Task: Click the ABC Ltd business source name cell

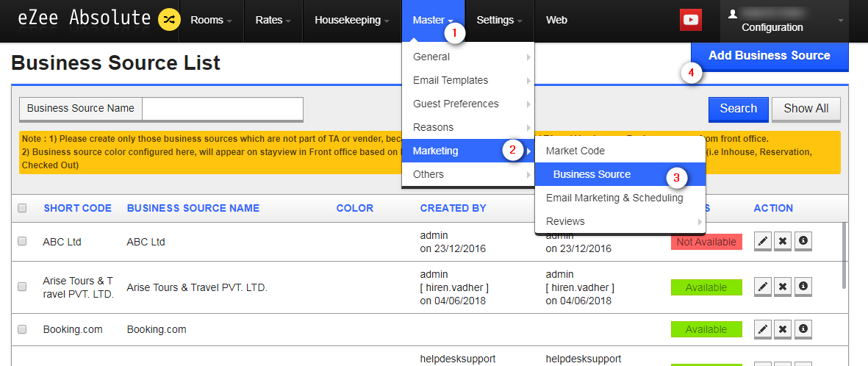Action: [x=146, y=242]
